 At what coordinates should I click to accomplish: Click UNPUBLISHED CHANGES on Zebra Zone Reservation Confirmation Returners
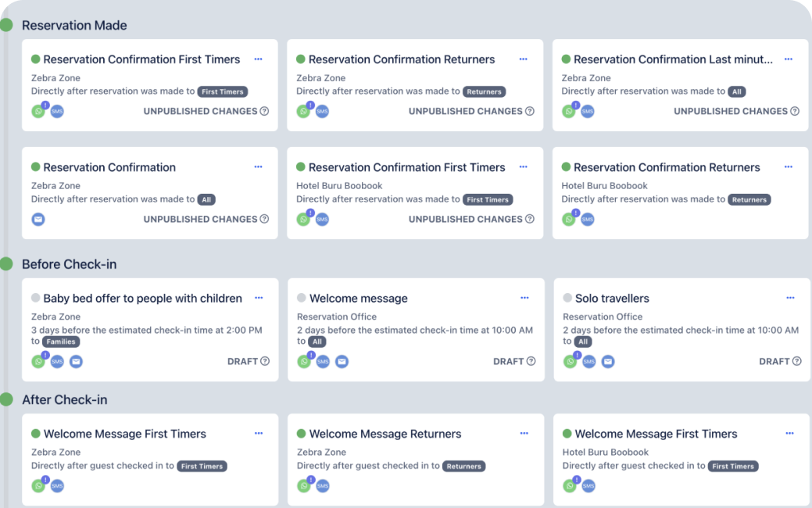(466, 111)
